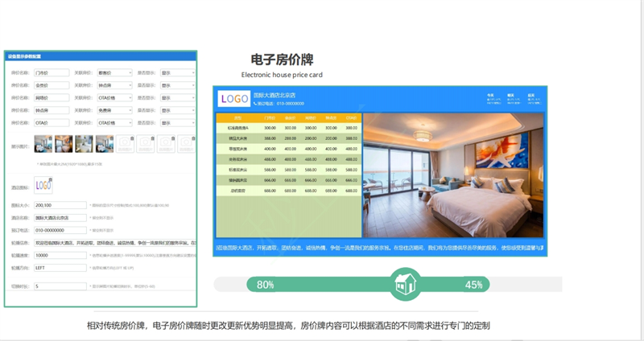Screen dimensions: 644x341
Task: Open the display dropdown in the 门市价 row
Action: (177, 72)
